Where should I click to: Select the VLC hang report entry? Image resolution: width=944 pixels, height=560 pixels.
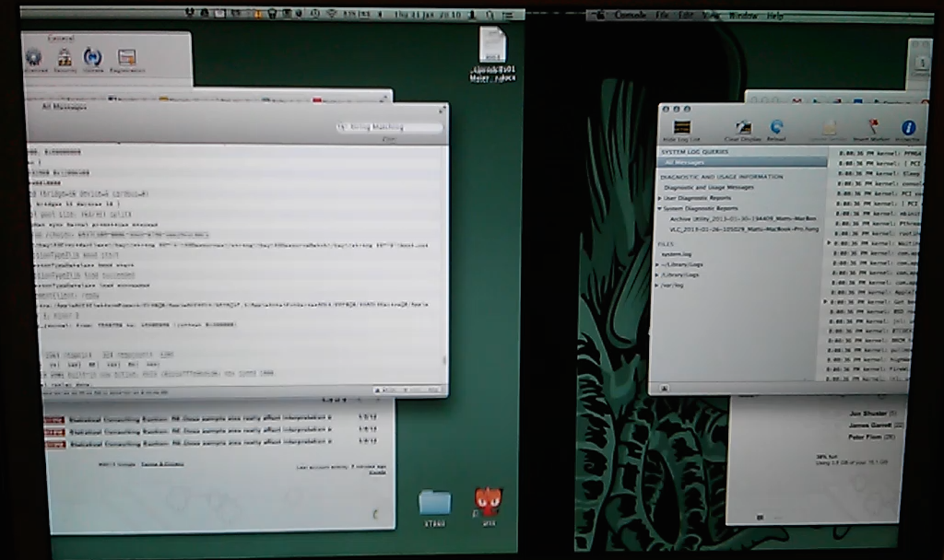744,229
